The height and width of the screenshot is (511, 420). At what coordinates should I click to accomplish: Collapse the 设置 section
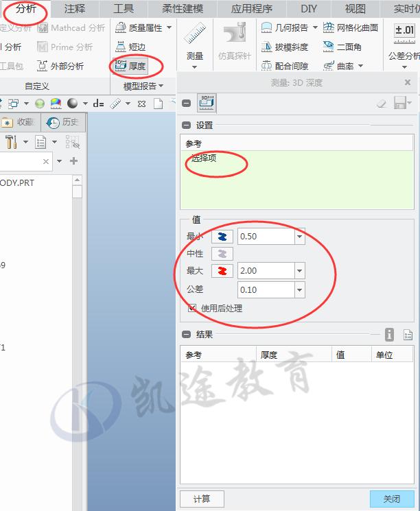(x=186, y=126)
